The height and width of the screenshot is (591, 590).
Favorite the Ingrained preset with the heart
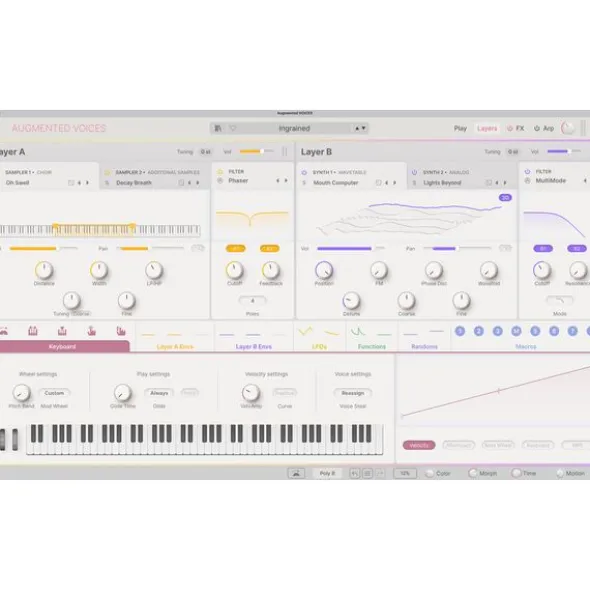tap(233, 129)
